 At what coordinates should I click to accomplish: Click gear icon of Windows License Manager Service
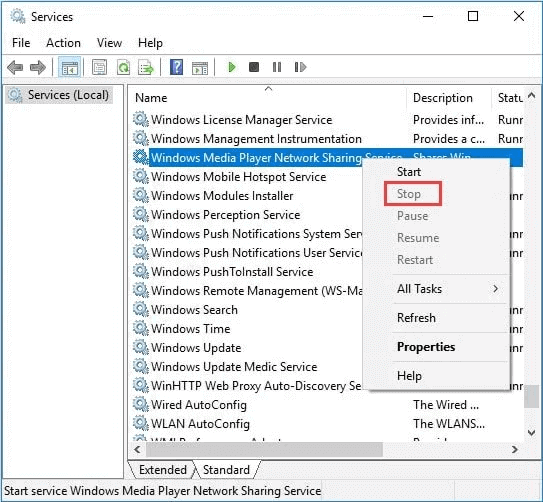141,119
